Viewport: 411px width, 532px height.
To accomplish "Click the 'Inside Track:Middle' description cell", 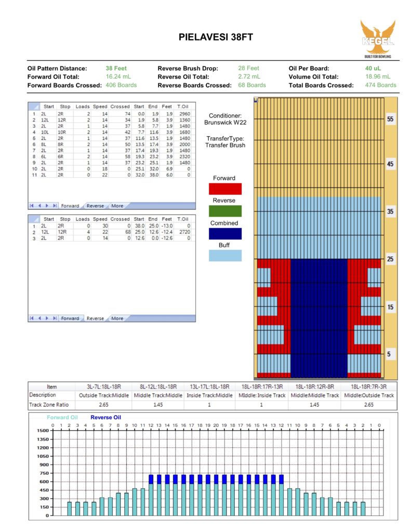I will click(209, 395).
